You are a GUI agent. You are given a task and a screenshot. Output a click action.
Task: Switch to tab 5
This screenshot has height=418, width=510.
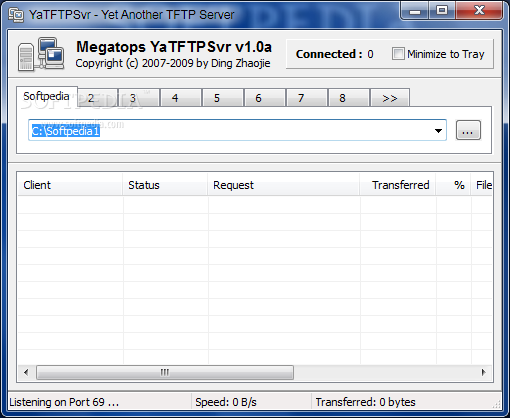coord(222,98)
